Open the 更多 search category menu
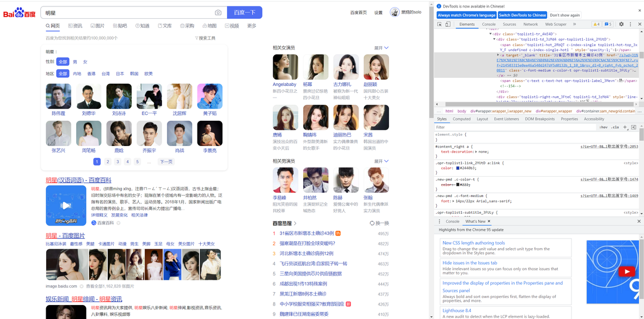Image resolution: width=644 pixels, height=319 pixels. 252,26
